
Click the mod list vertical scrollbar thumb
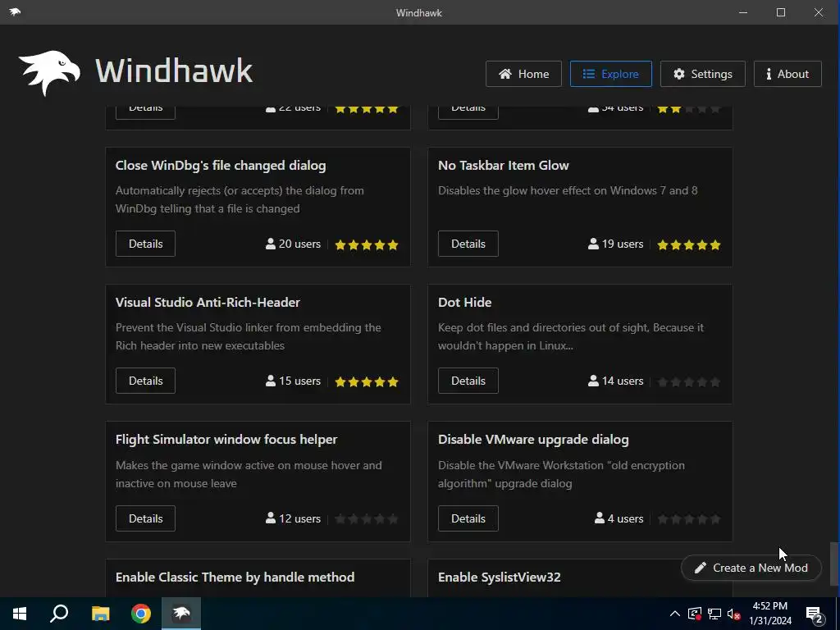tap(833, 564)
